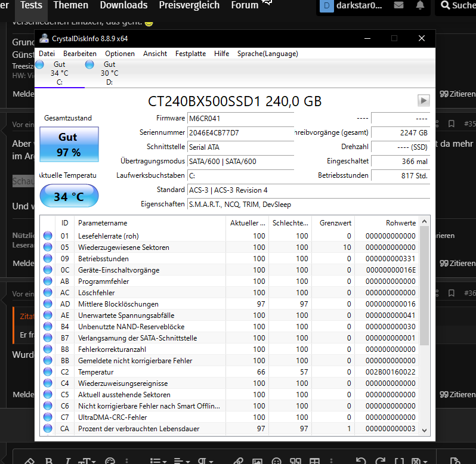Toggle BB code brackets in editor
476x464 pixels.
(x=399, y=461)
